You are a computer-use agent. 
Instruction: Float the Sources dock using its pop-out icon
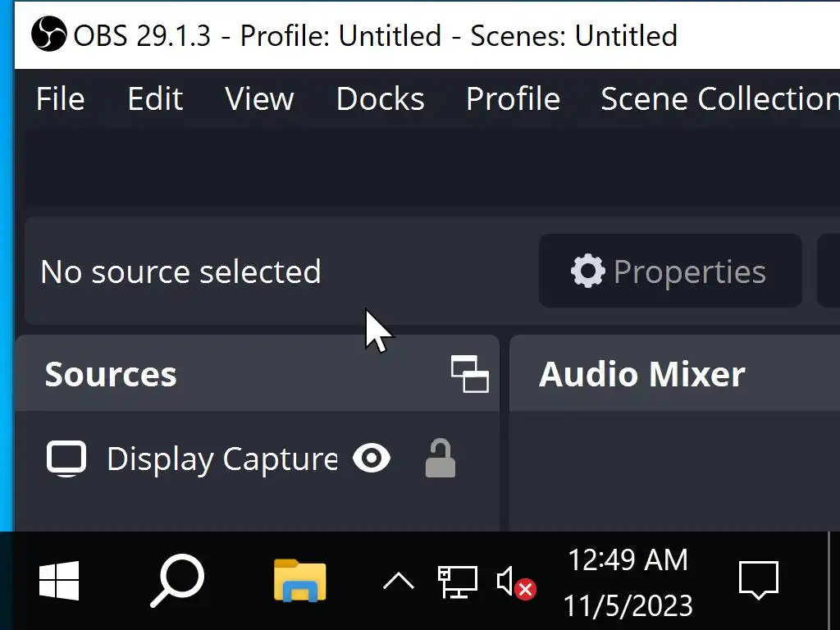click(470, 374)
